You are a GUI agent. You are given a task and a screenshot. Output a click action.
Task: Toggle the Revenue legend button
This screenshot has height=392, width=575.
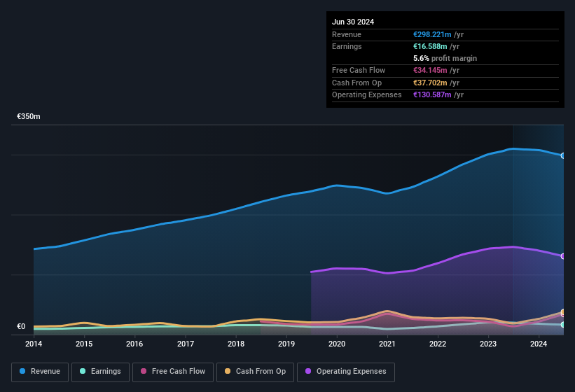[x=40, y=372]
